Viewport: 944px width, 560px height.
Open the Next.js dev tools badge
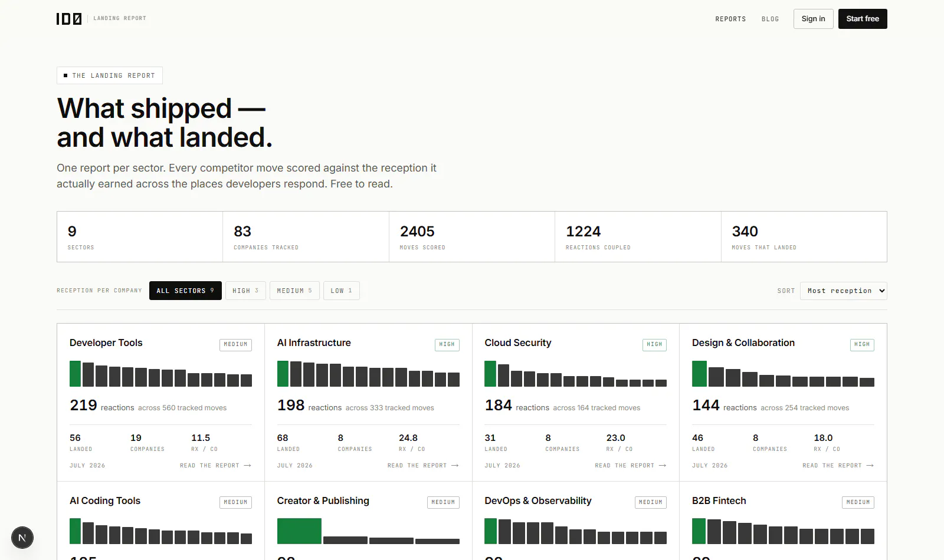click(x=22, y=538)
